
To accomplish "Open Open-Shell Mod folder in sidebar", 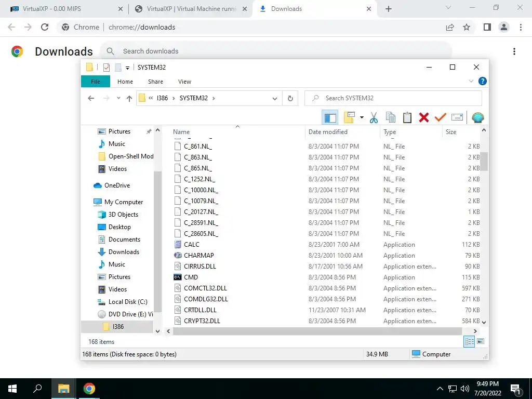I will tap(130, 156).
